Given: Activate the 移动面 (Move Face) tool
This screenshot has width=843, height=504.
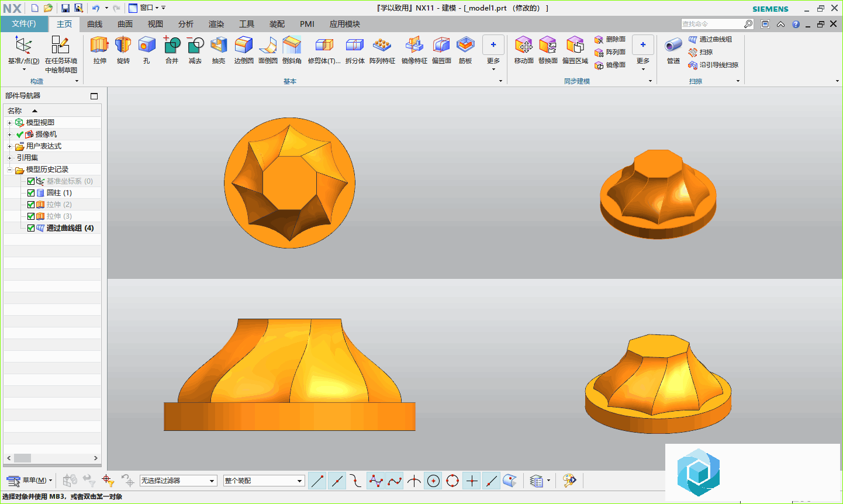Looking at the screenshot, I should [524, 50].
